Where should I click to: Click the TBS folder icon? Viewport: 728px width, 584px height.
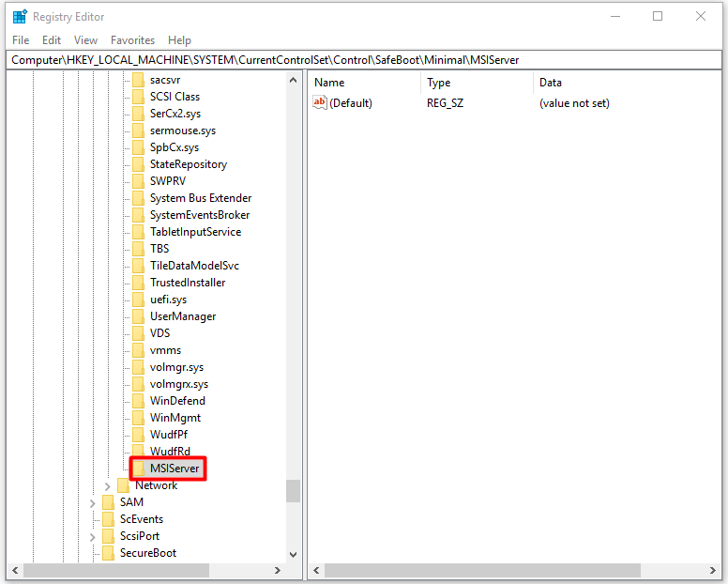[x=138, y=249]
